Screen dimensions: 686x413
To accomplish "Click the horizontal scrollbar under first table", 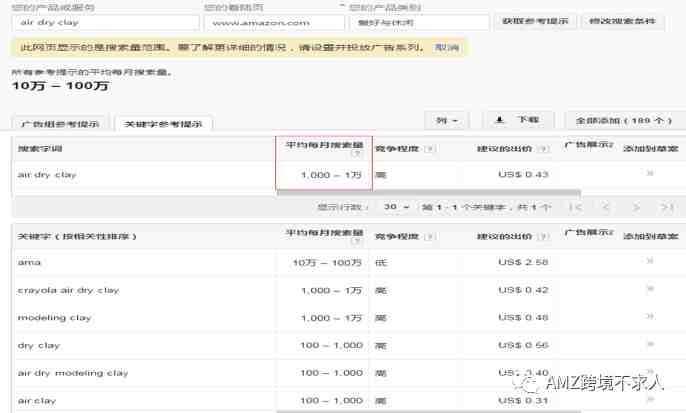I will [x=429, y=192].
